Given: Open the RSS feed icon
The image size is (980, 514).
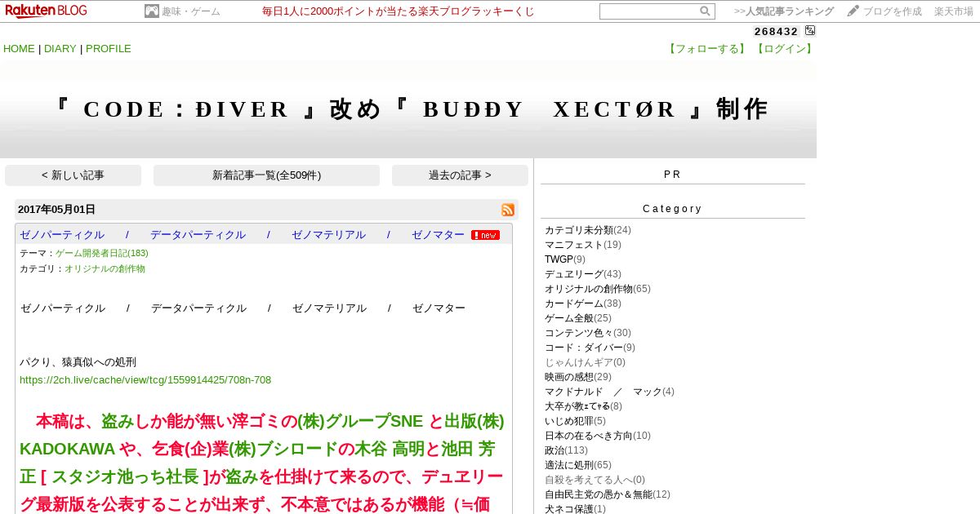Looking at the screenshot, I should pos(508,210).
